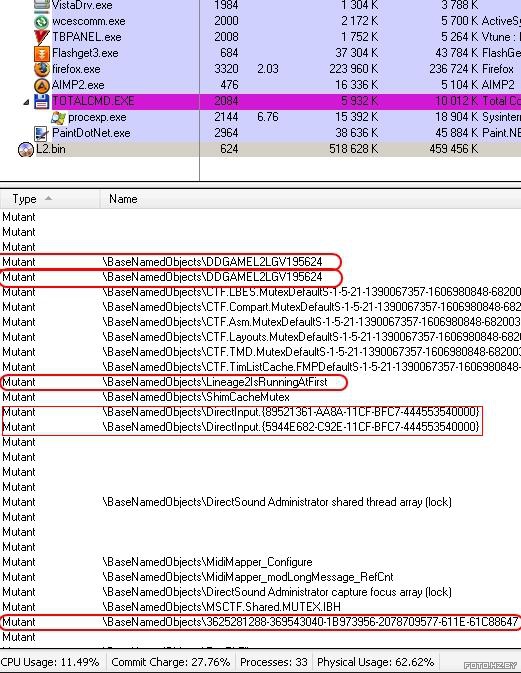The height and width of the screenshot is (673, 521).
Task: Click PID 624 cell for L2.bin
Action: 229,149
